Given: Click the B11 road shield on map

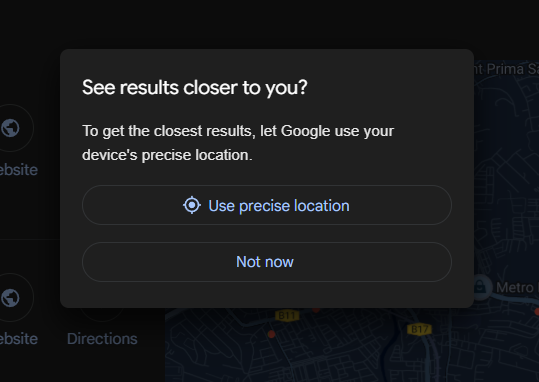Looking at the screenshot, I should tap(287, 315).
